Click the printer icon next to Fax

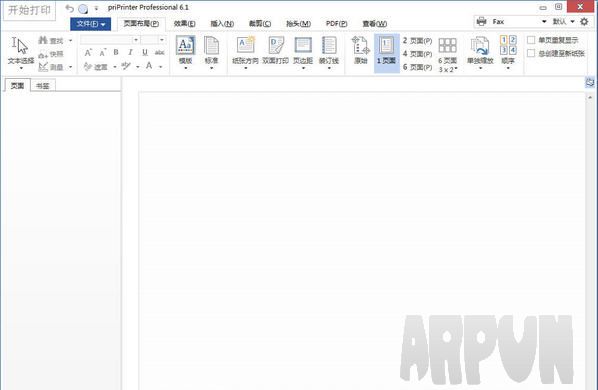pyautogui.click(x=482, y=21)
